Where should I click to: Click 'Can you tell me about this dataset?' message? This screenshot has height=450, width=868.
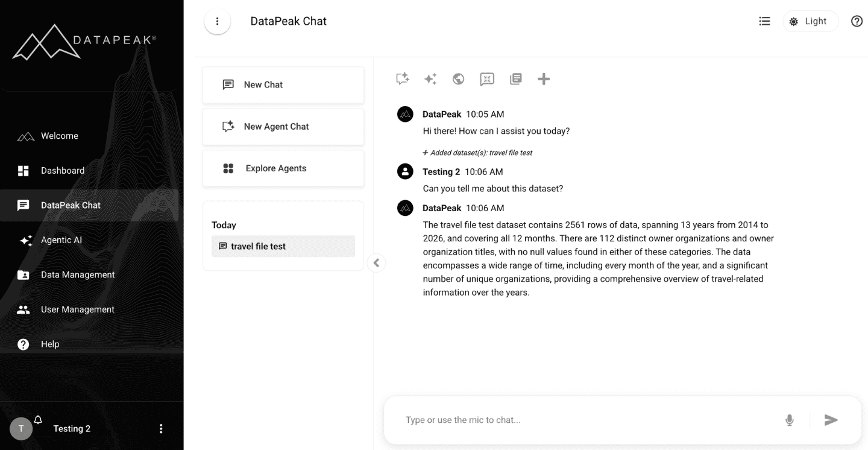[493, 189]
